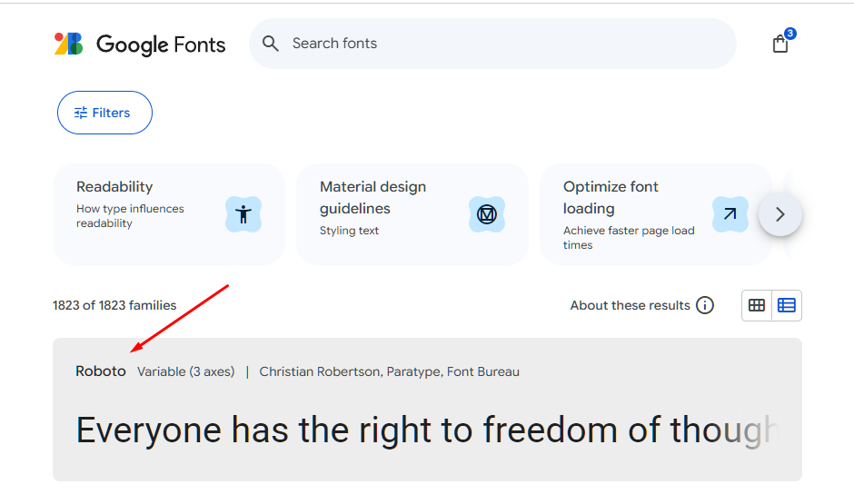Click the Google Fonts wordmark text
Viewport: 854px width, 504px height.
[x=161, y=44]
